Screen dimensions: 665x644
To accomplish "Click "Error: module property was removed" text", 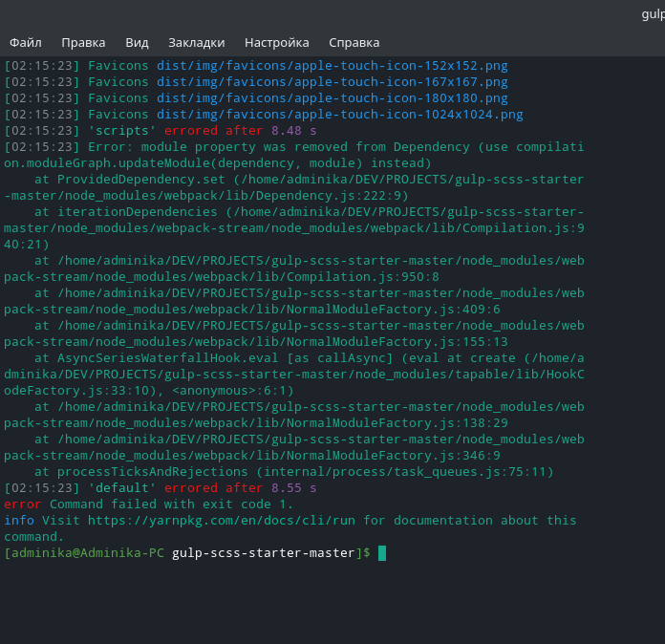I will tap(218, 147).
